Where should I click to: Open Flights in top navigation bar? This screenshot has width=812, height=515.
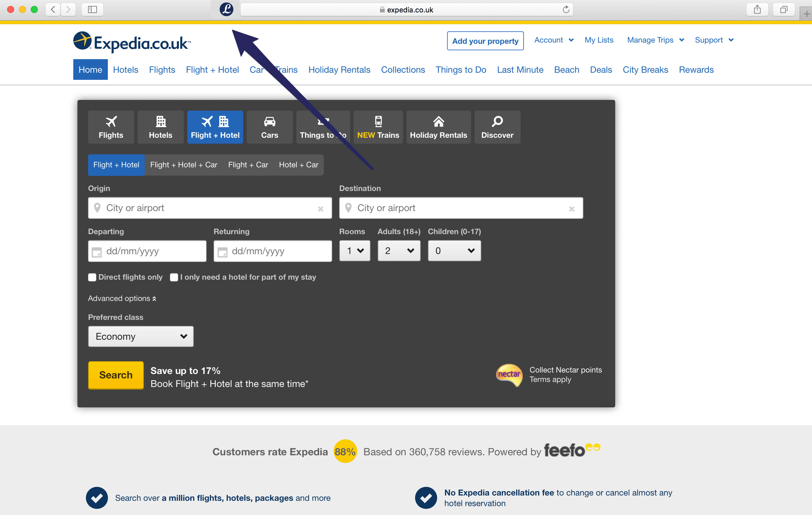coord(162,69)
